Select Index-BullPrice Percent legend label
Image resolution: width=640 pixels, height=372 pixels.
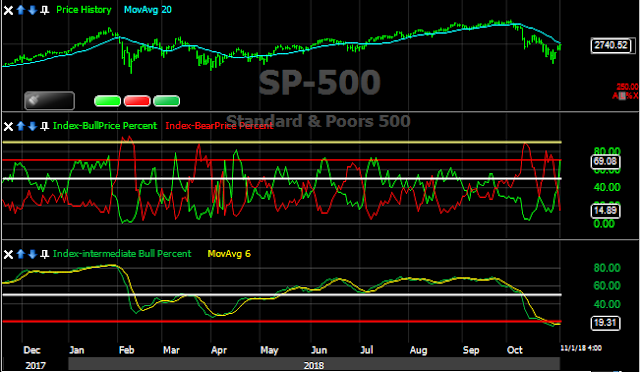105,126
